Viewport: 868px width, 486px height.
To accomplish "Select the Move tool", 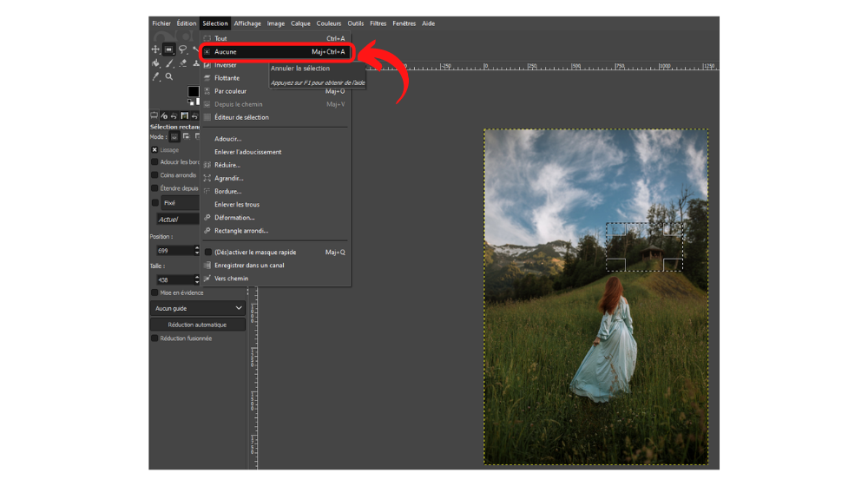I will tap(155, 49).
